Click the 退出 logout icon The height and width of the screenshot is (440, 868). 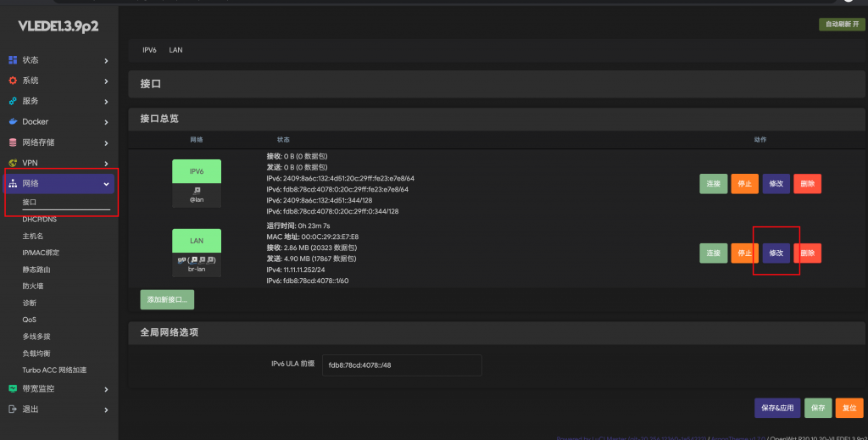pyautogui.click(x=13, y=409)
